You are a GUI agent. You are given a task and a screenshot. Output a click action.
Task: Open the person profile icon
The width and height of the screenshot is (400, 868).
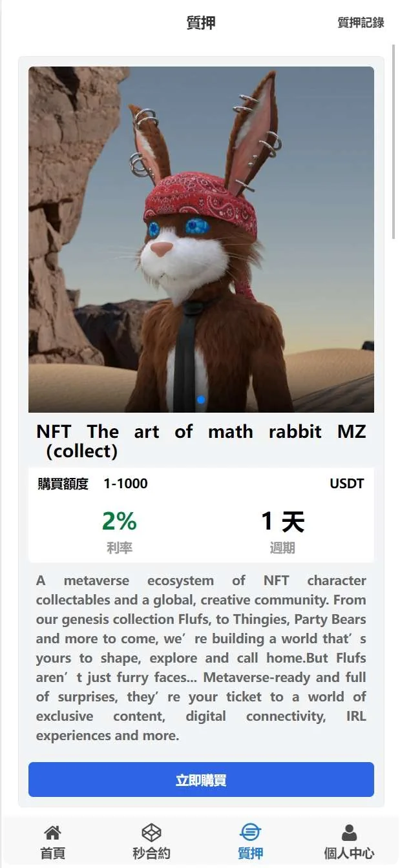pos(349,832)
